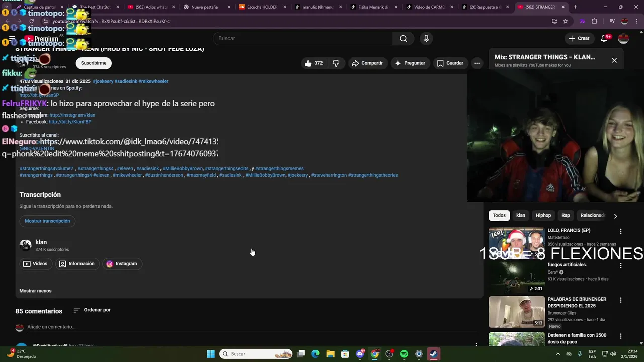
Task: Open Spotify from the taskbar
Action: click(404, 354)
